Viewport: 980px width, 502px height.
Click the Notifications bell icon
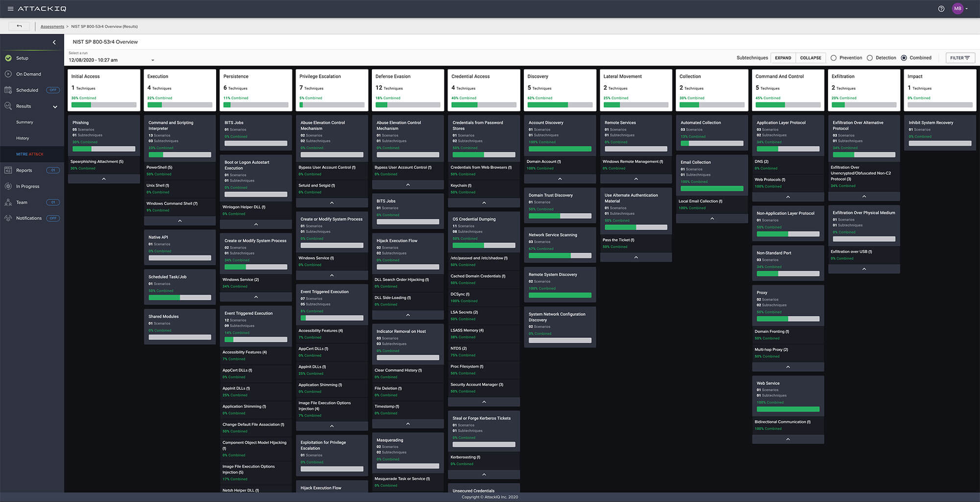[8, 218]
